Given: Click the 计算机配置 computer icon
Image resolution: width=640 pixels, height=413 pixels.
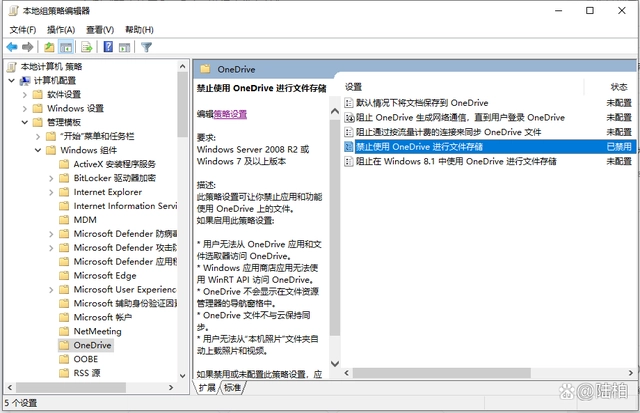Looking at the screenshot, I should pos(25,80).
